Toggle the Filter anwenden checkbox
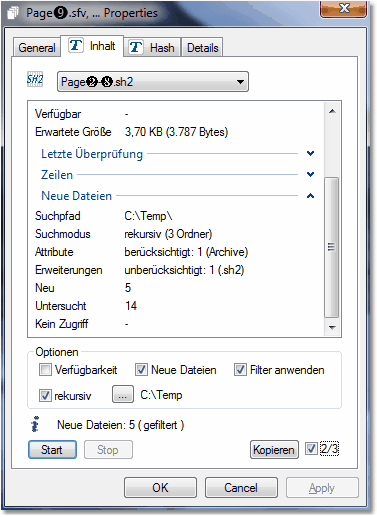 (x=240, y=370)
